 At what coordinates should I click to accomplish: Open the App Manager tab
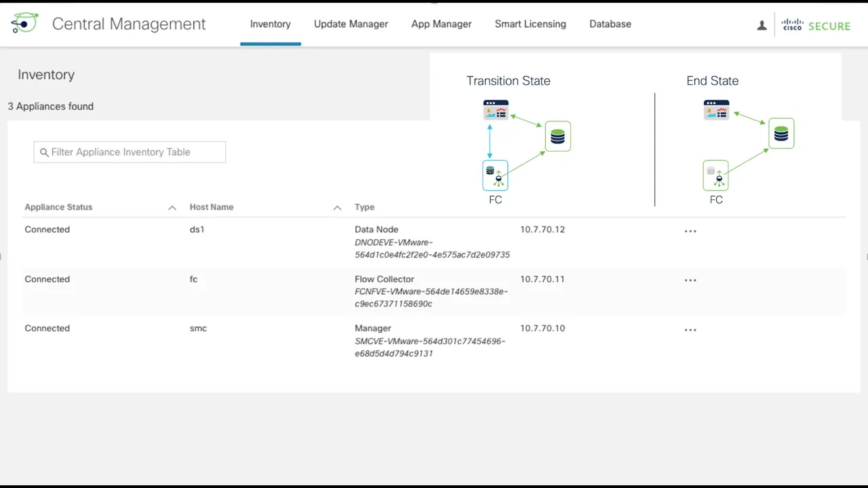coord(441,24)
